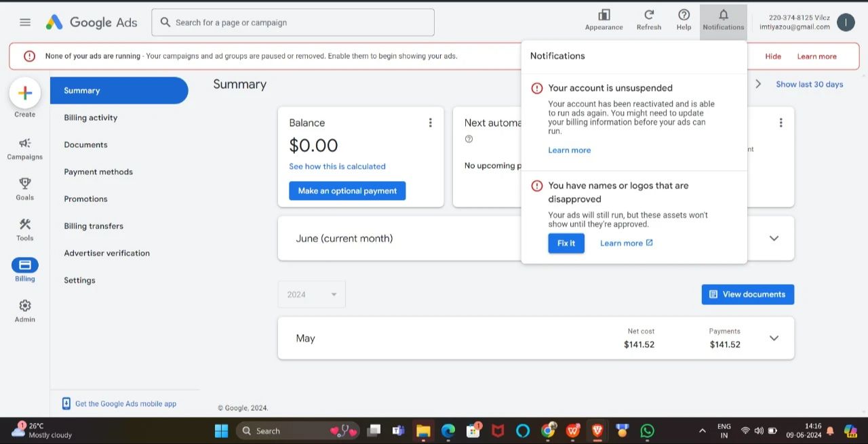Open the weather widget on taskbar
The image size is (868, 444).
click(x=42, y=430)
